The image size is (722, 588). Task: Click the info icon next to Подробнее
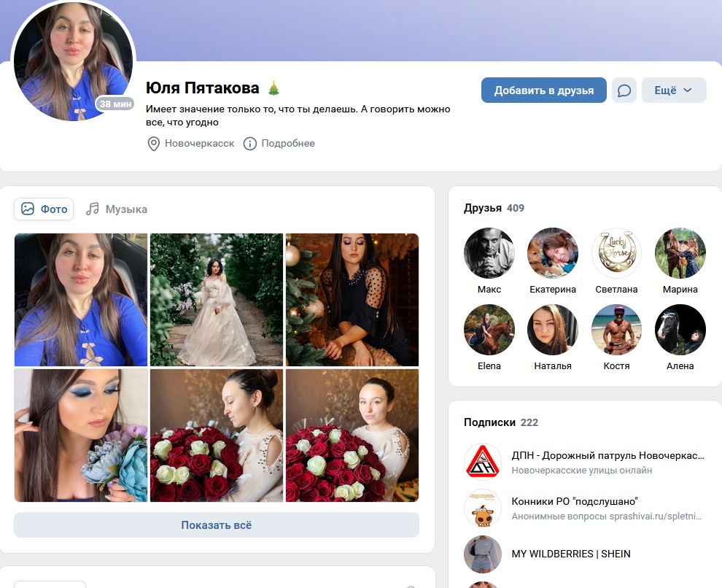(249, 144)
